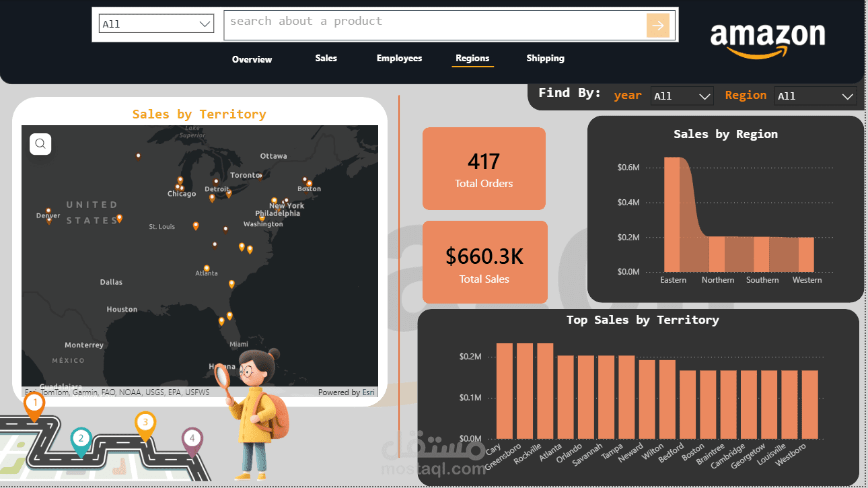Select the Eastern bar in Sales by Region

(674, 215)
